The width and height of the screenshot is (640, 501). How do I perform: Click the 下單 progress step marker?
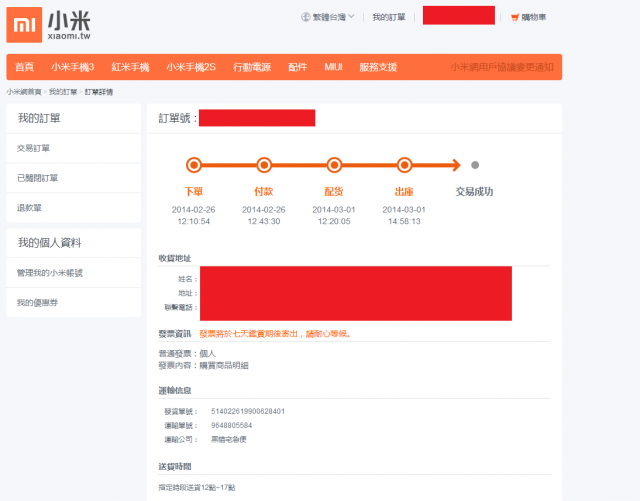(x=194, y=165)
